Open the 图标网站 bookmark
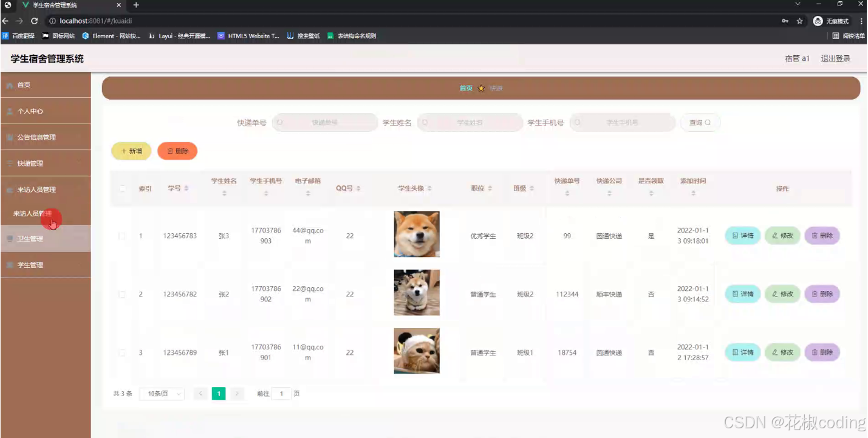 (58, 36)
